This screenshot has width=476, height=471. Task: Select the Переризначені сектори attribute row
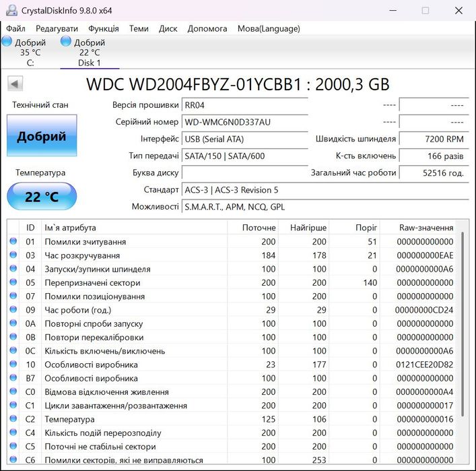[x=232, y=282]
